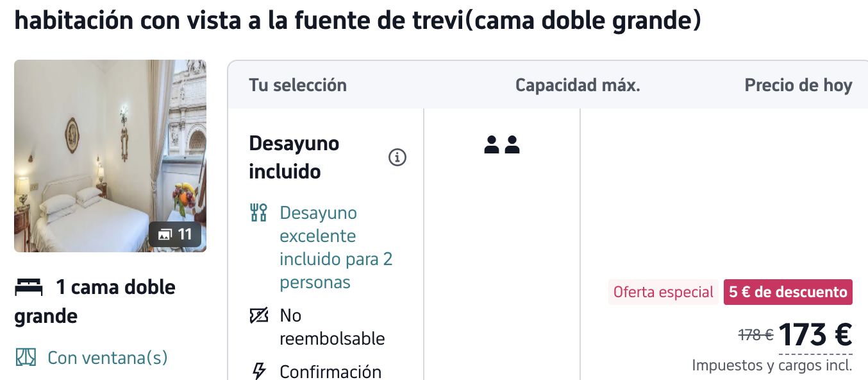This screenshot has height=380, width=868.
Task: Click the non-refundable crossed ticket icon
Action: click(x=258, y=316)
